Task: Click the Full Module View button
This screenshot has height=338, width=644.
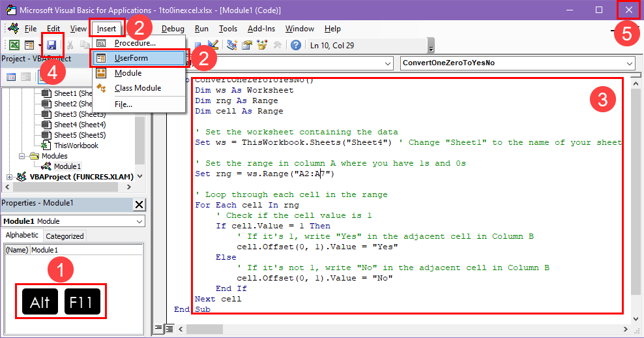Action: (x=169, y=329)
